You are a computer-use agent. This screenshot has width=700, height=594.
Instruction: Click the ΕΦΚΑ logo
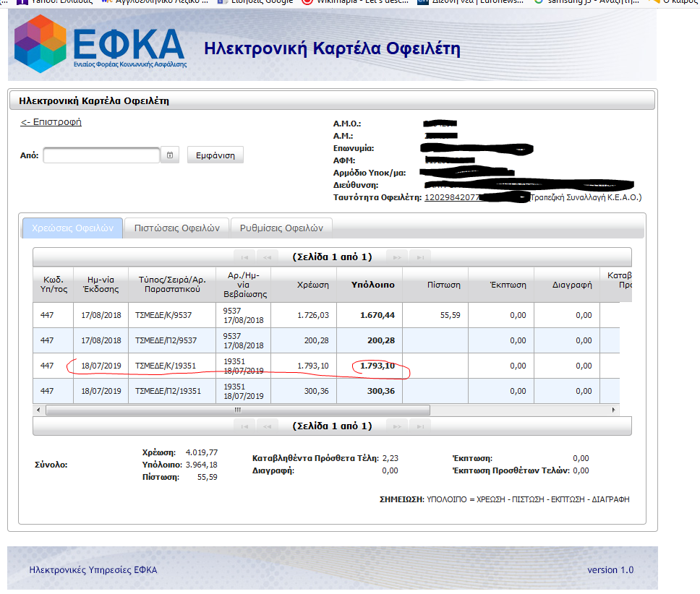coord(100,42)
